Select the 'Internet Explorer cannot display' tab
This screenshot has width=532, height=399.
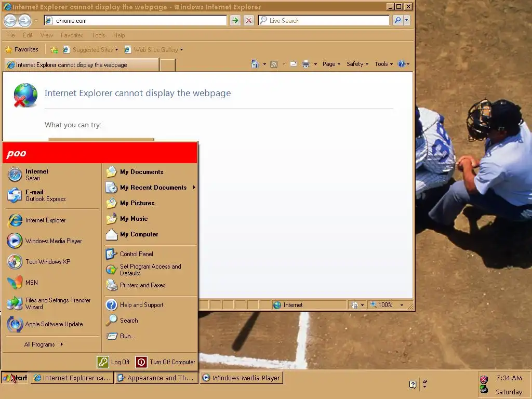tap(82, 65)
